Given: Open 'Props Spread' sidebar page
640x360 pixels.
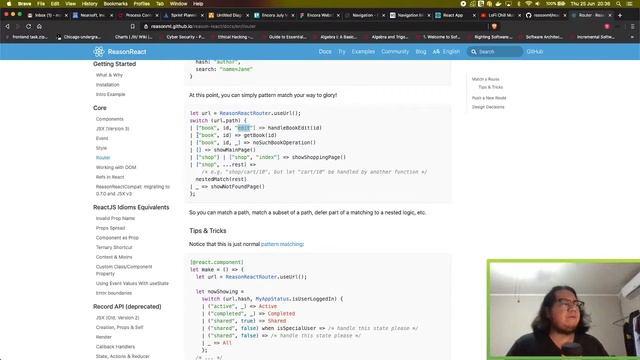Looking at the screenshot, I should (x=110, y=228).
